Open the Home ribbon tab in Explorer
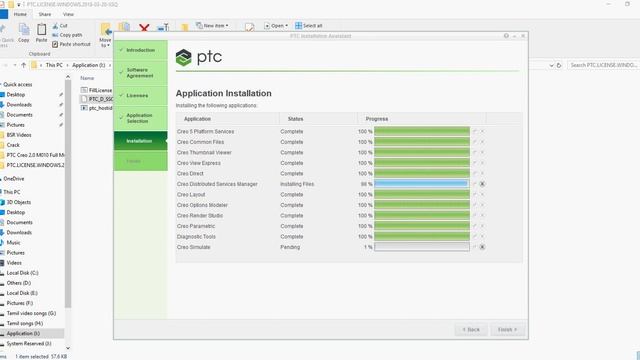 pos(20,14)
